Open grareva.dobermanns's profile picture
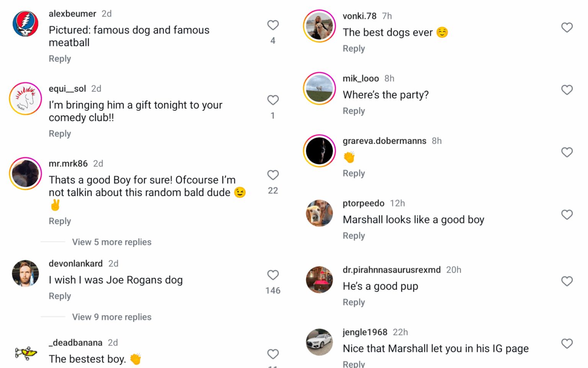588x368 pixels. coord(319,151)
